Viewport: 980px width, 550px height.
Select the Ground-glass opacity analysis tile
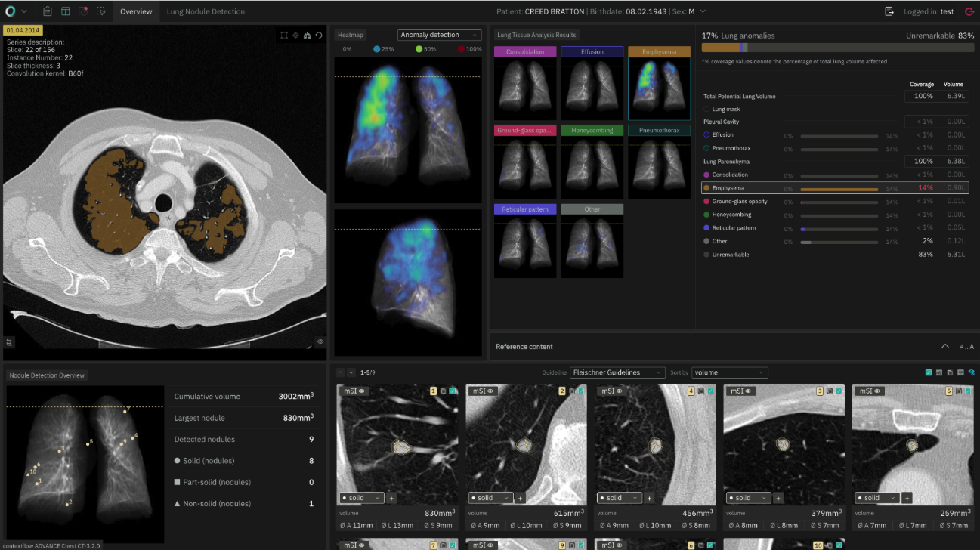coord(525,162)
